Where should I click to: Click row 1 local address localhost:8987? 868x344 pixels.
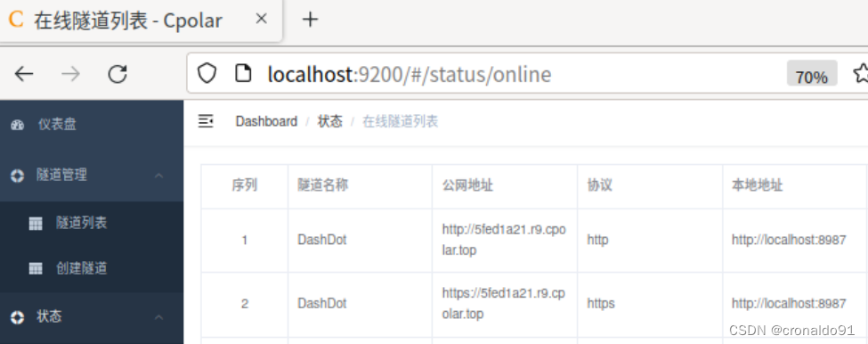click(x=789, y=241)
